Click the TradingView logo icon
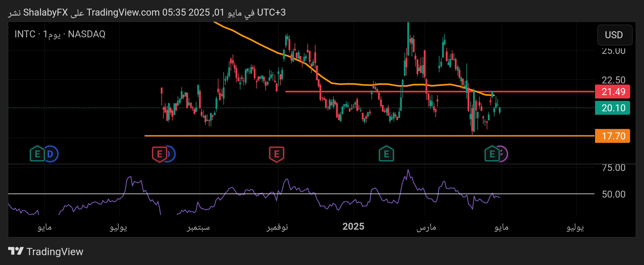Viewport: 644px width, 265px height. coord(16,251)
